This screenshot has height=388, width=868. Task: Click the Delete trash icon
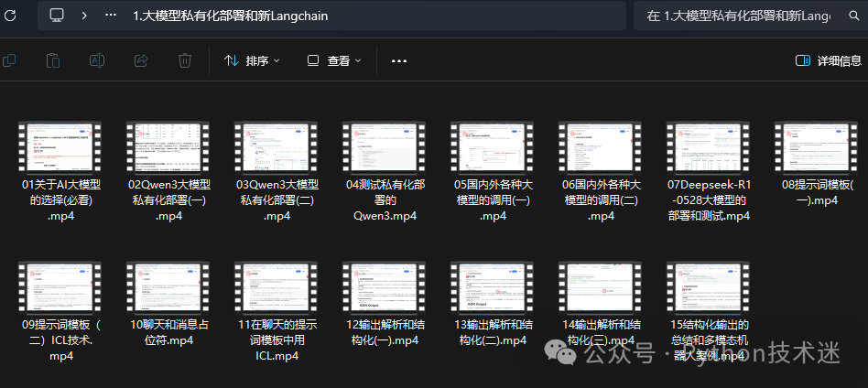pyautogui.click(x=185, y=60)
